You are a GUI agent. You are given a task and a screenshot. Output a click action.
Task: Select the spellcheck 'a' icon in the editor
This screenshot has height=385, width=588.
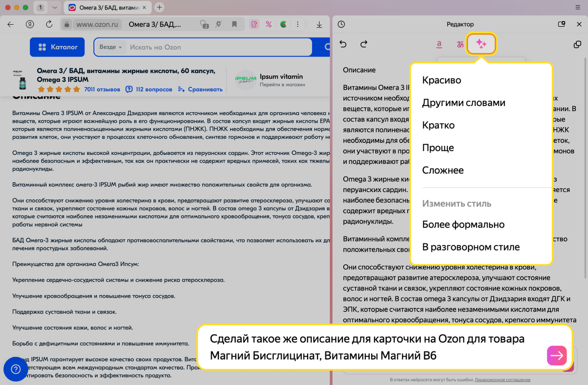click(438, 44)
